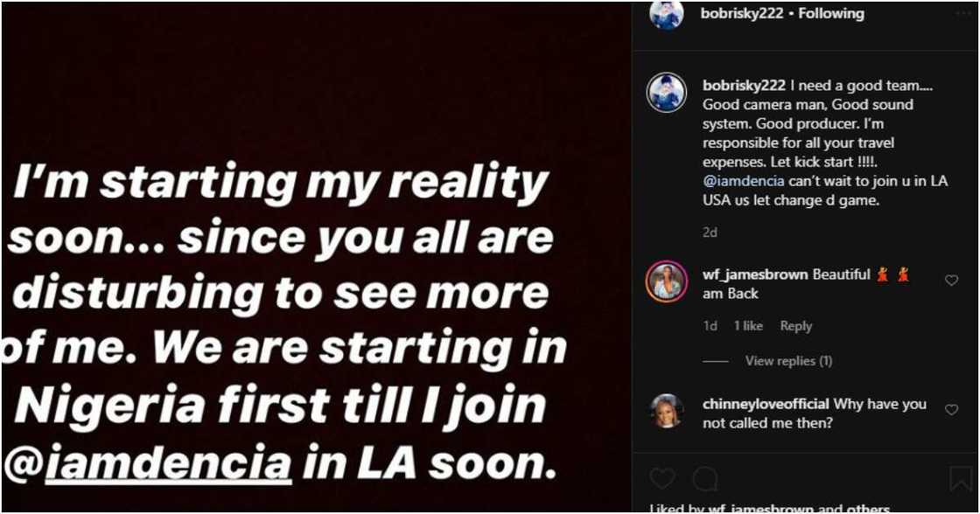Open wf_jamesbrown's username link
The image size is (980, 514).
755,274
